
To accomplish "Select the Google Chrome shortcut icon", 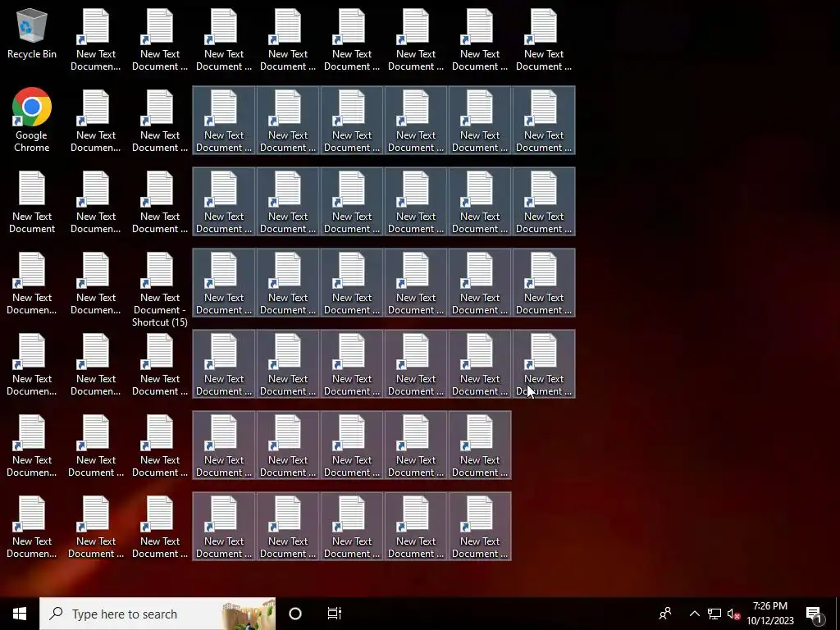I will (32, 120).
